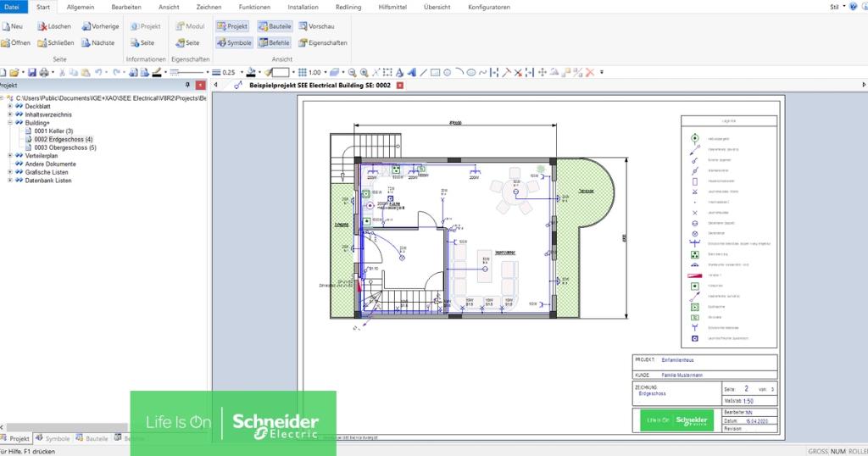
Task: Switch to the Redlining ribbon tab
Action: click(x=348, y=7)
